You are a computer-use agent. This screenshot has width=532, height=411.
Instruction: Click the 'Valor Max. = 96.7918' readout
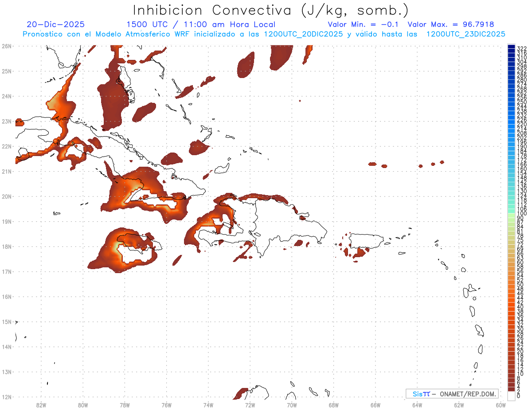tap(451, 24)
